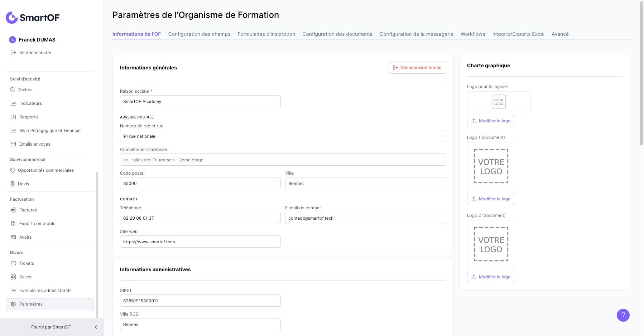
Task: Click Modifier le logo under Logo 1
Action: coord(491,199)
